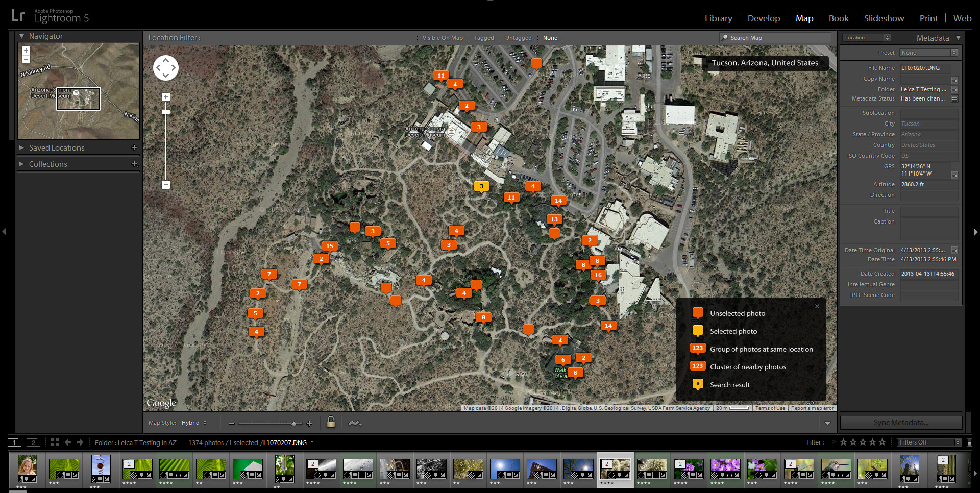Go forward with the right arrow

[x=80, y=442]
